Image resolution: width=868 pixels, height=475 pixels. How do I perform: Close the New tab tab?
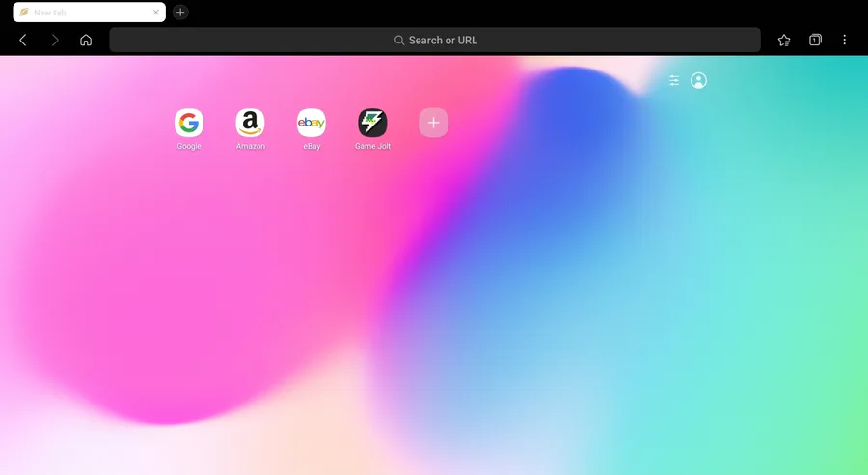156,13
